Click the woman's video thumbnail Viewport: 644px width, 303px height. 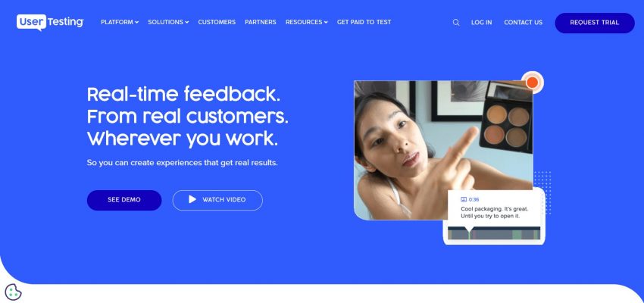click(x=443, y=150)
